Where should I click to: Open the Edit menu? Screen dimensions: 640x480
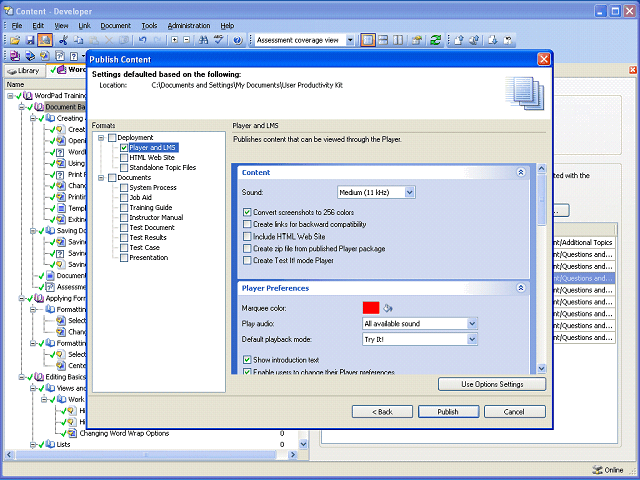click(x=38, y=26)
